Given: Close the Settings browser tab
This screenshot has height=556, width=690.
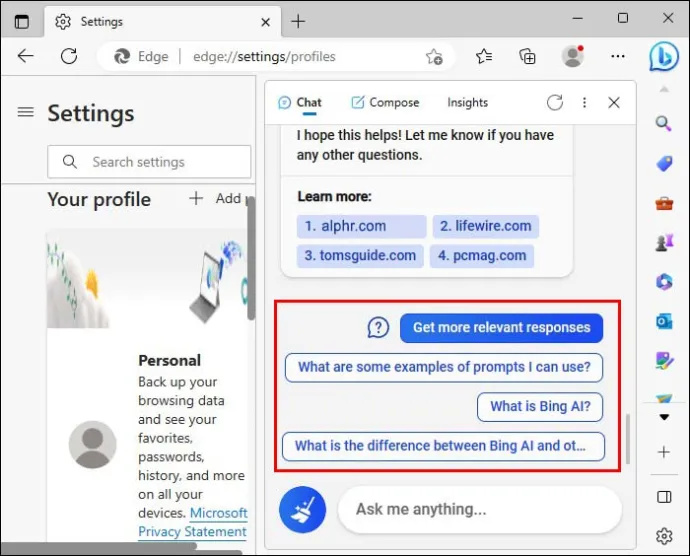Looking at the screenshot, I should (x=265, y=22).
